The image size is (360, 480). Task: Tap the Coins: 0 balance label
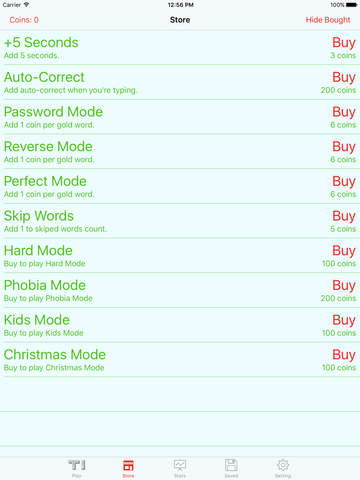click(x=24, y=20)
